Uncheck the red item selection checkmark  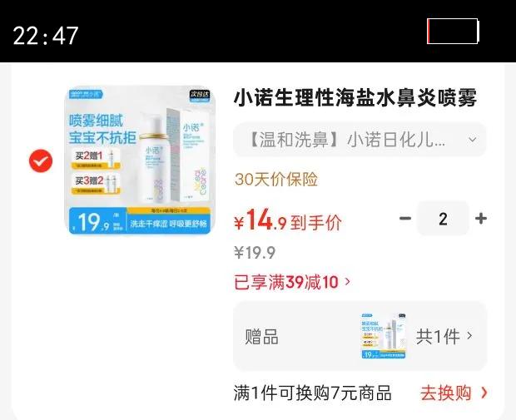pyautogui.click(x=41, y=161)
